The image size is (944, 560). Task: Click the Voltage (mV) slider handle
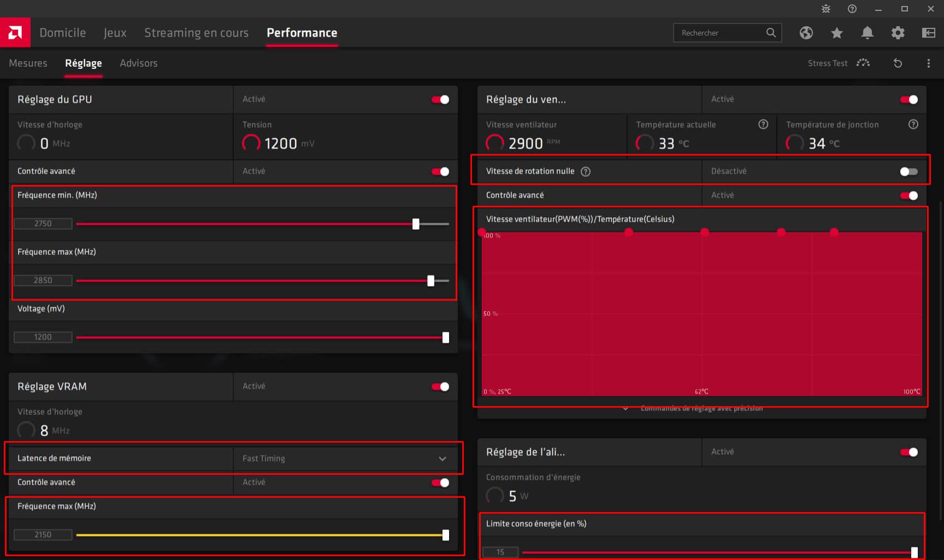[x=445, y=337]
